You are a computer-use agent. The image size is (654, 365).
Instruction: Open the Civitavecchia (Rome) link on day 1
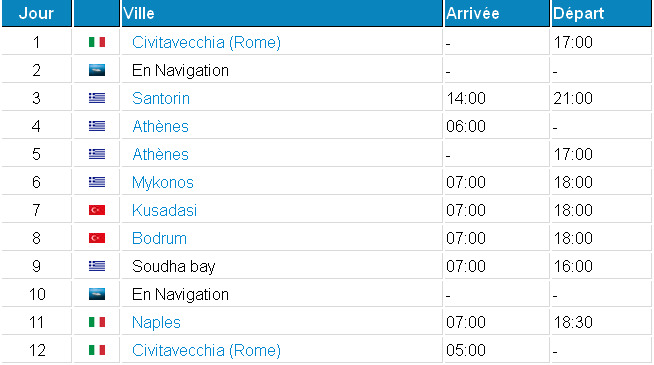click(x=206, y=42)
